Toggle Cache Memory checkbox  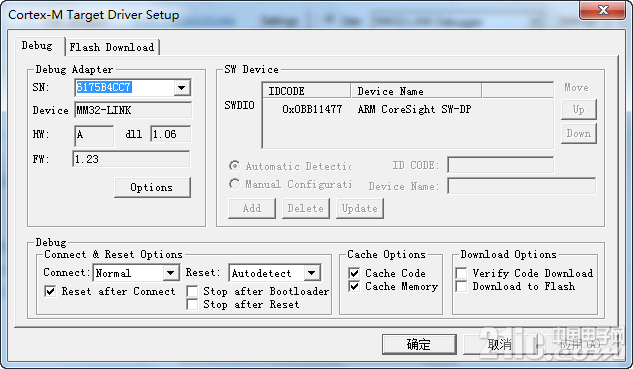coord(354,286)
